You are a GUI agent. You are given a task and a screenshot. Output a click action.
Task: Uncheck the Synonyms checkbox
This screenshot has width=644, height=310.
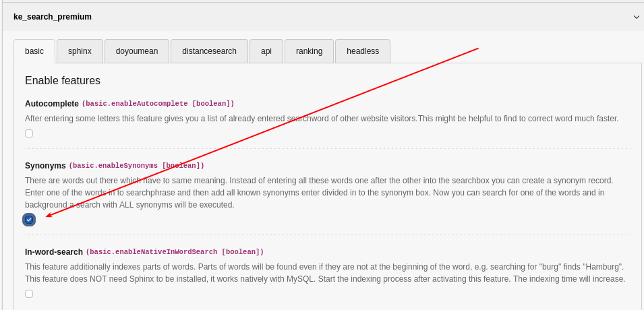coord(29,220)
